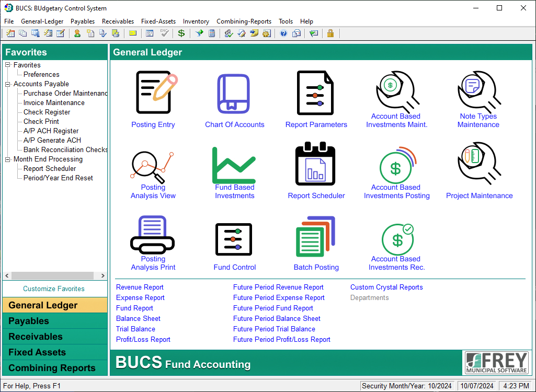Image resolution: width=536 pixels, height=392 pixels.
Task: Switch to the Payables navigation section
Action: coord(55,321)
